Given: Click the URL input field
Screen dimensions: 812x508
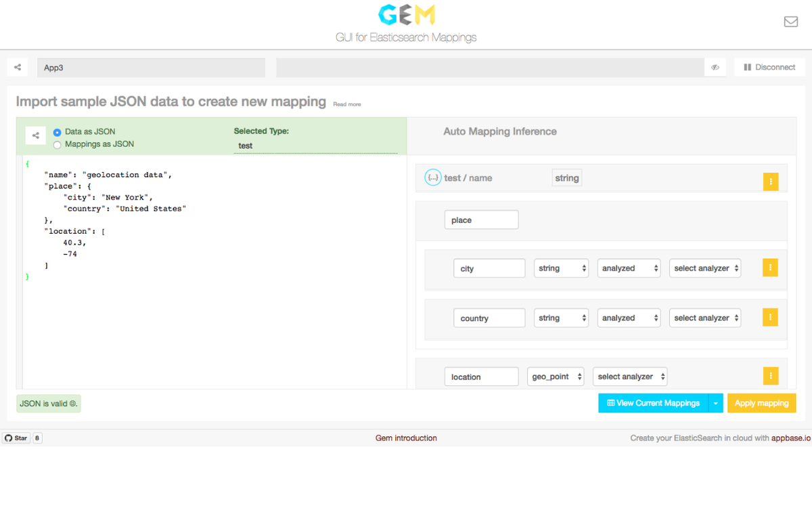Looking at the screenshot, I should click(491, 68).
